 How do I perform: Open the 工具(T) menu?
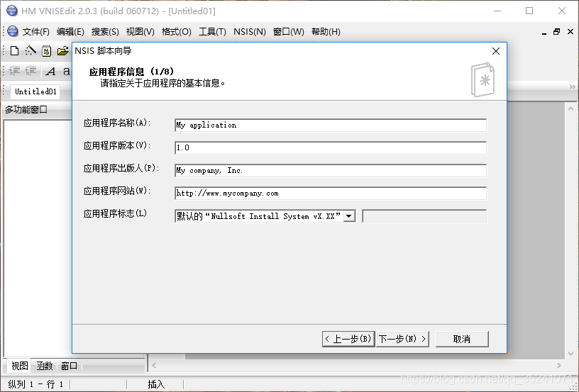212,32
